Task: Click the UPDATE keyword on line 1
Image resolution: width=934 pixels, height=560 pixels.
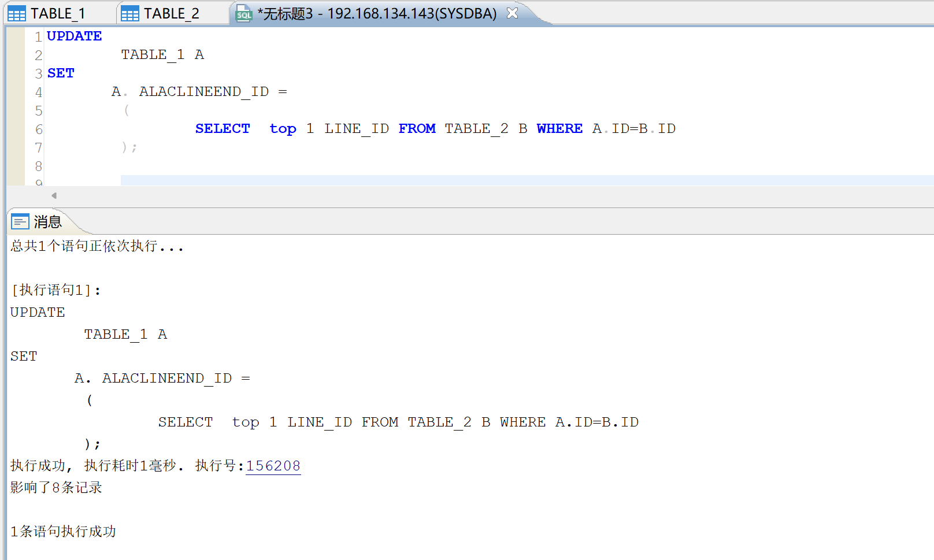Action: [74, 36]
